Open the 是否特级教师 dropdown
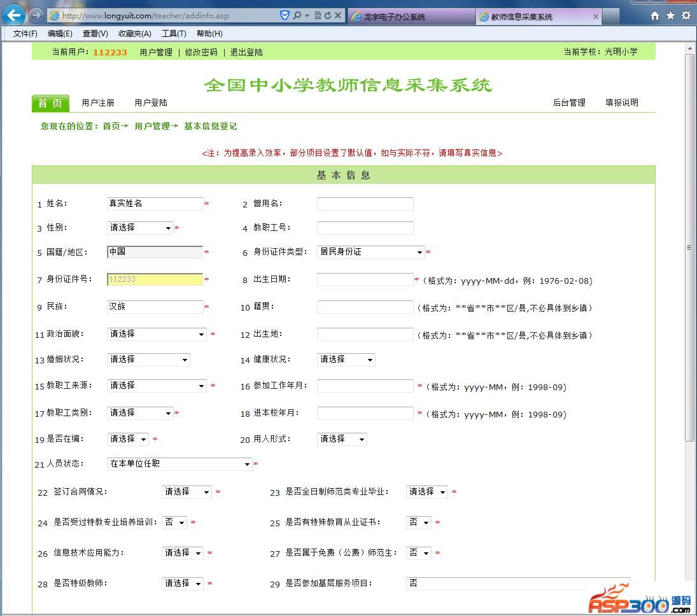The height and width of the screenshot is (616, 697). point(182,584)
